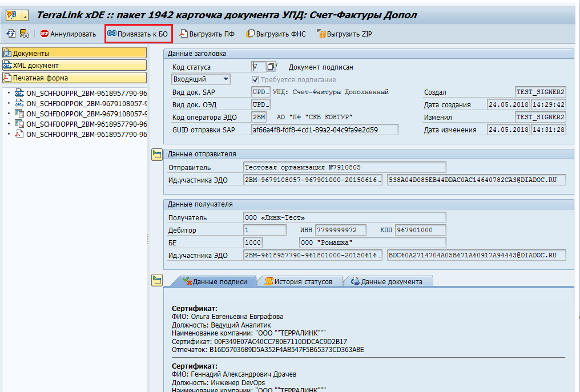The height and width of the screenshot is (392, 580).
Task: Select the first ON_SCHFDOPPR XML tree item
Action: 86,93
